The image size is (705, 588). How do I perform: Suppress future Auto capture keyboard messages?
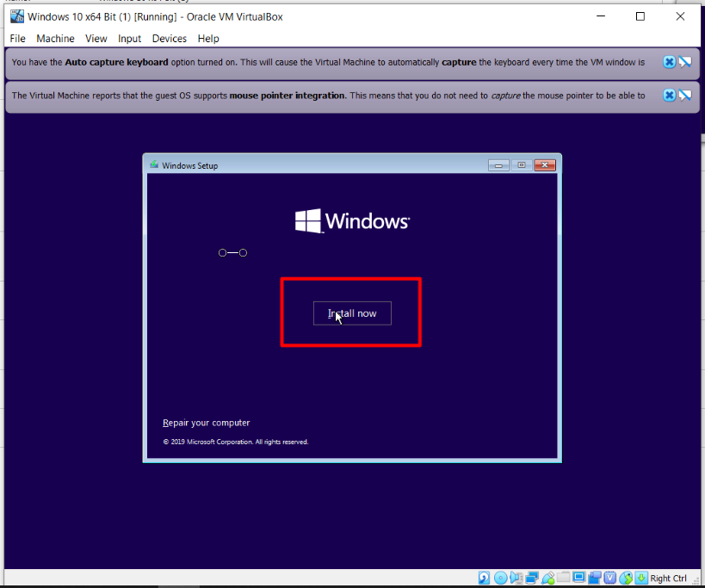coord(684,62)
